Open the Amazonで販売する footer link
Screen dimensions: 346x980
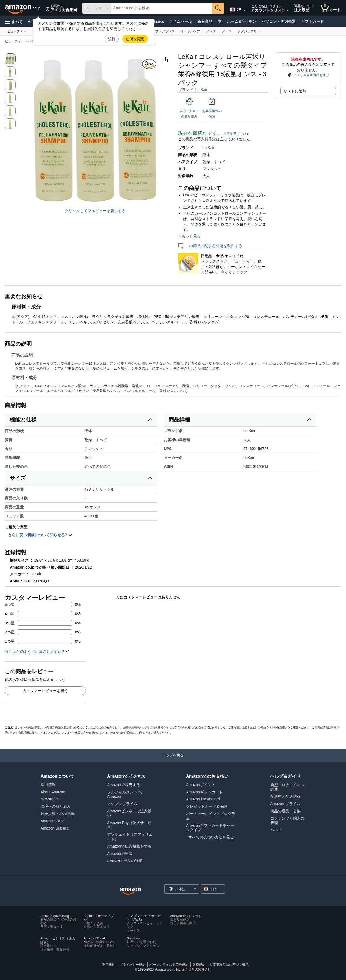point(123,784)
